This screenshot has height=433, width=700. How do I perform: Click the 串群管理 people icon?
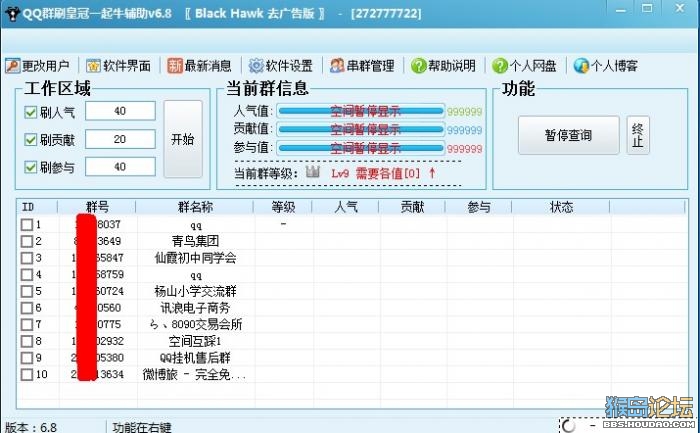pos(337,66)
